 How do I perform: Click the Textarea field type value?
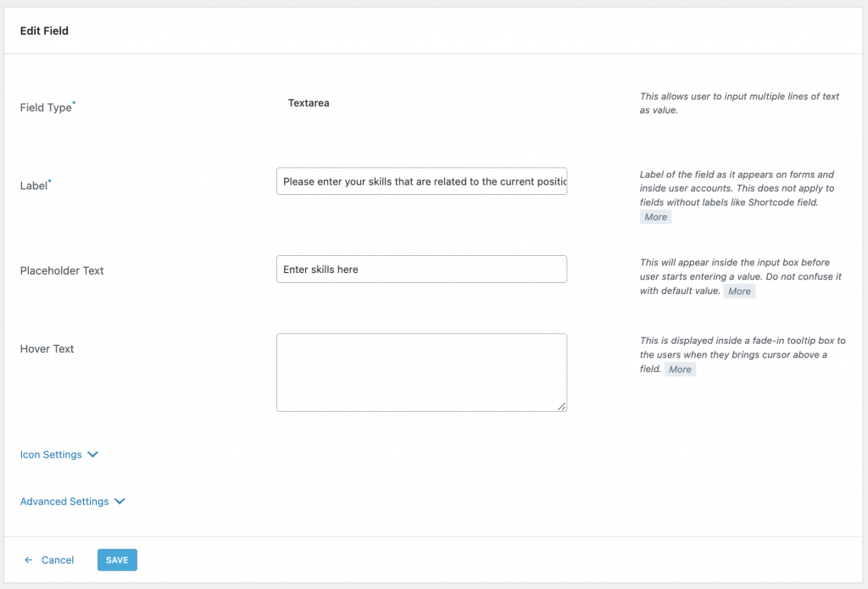coord(309,103)
